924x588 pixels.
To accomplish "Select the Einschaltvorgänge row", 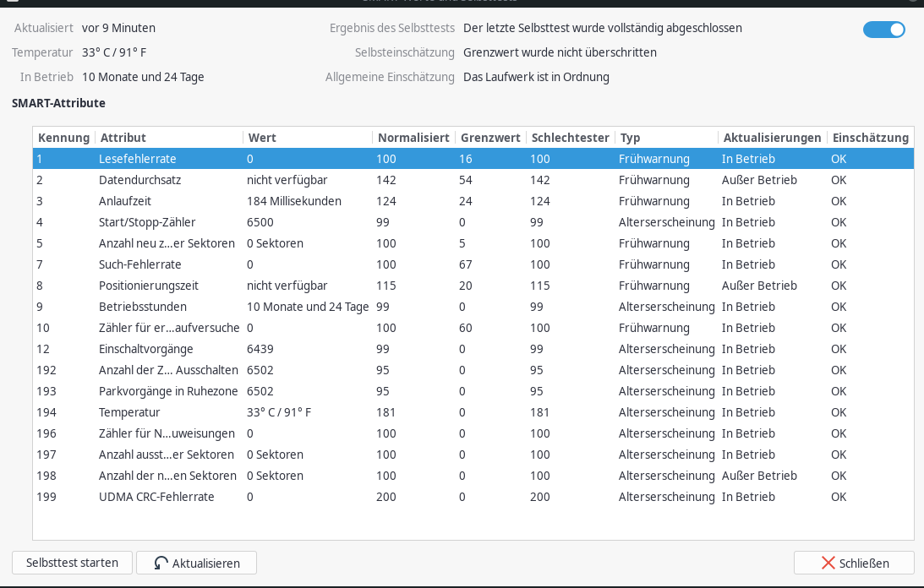I will point(473,349).
